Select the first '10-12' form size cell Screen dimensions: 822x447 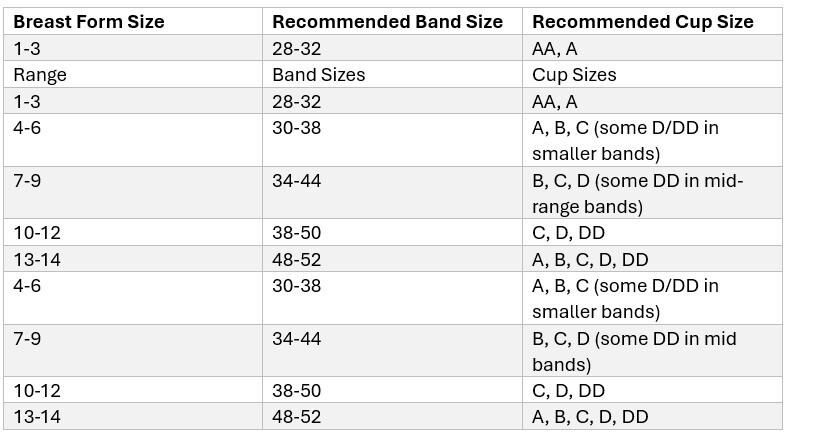pos(133,232)
